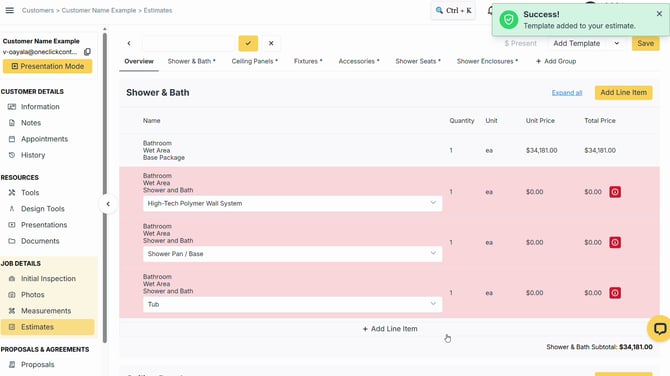
Task: Open Information in Customer Details
Action: pos(40,107)
